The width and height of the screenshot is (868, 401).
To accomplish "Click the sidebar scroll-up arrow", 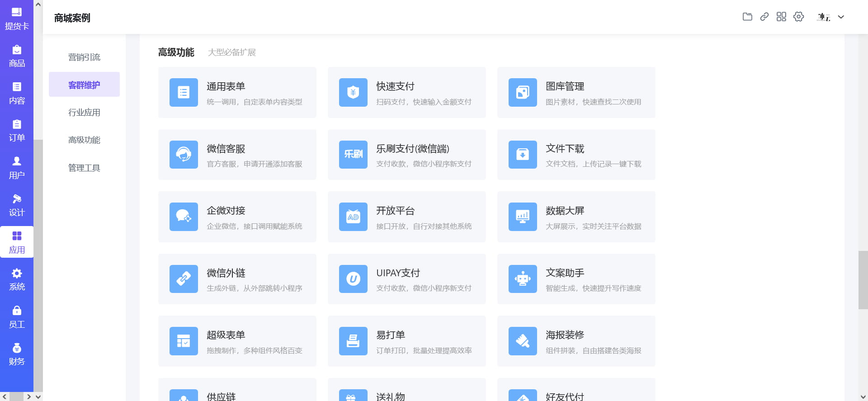I will click(x=38, y=5).
